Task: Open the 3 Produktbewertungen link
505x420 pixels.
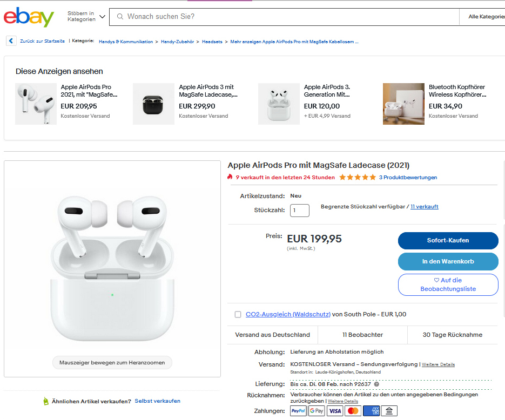Action: [408, 178]
